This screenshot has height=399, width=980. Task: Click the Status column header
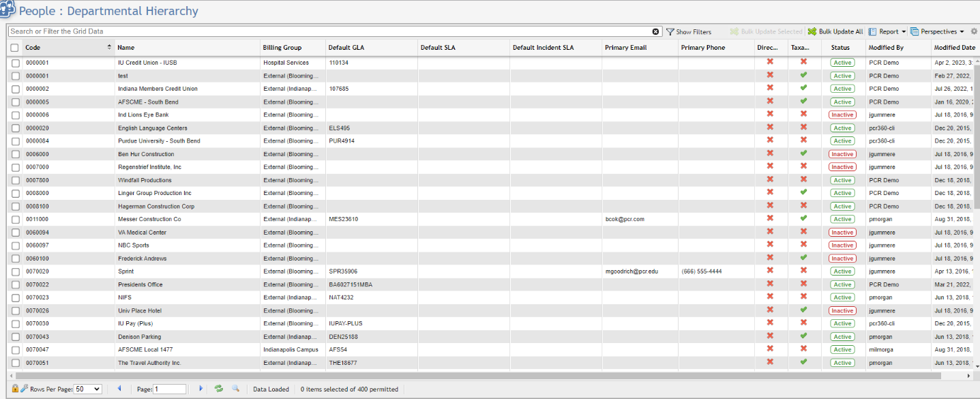pyautogui.click(x=840, y=48)
